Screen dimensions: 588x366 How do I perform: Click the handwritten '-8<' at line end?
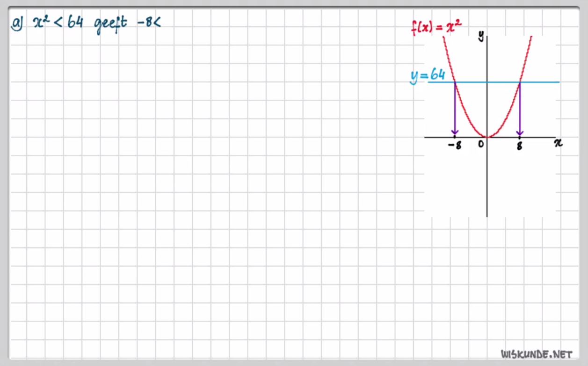149,22
